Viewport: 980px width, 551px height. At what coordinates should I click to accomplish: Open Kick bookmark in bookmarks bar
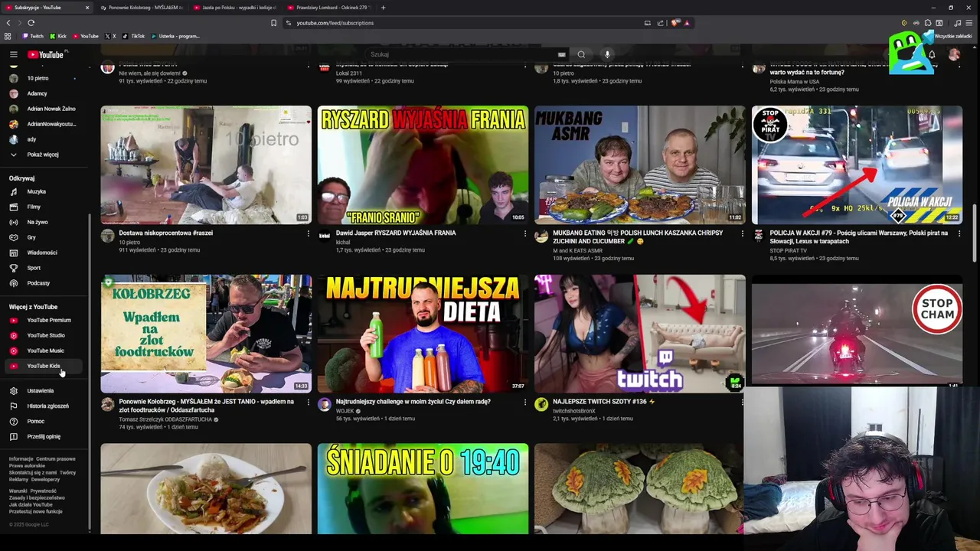click(x=58, y=36)
